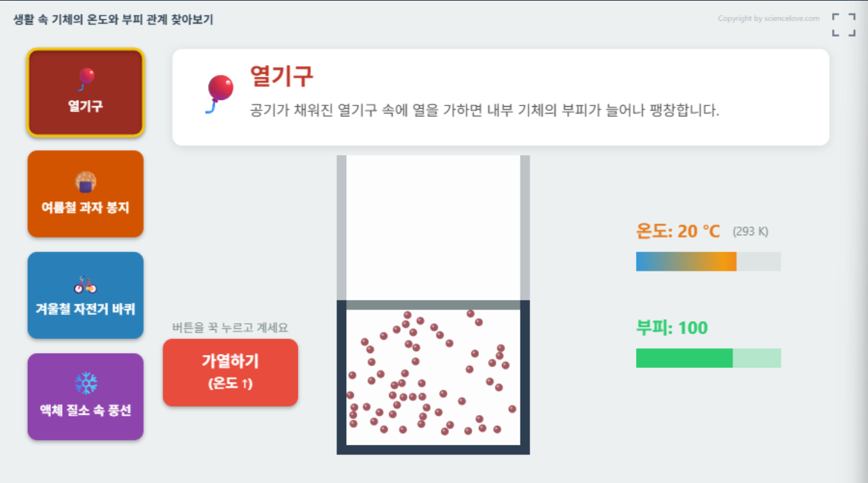
Task: Click the green 부피 volume bar
Action: pos(708,359)
